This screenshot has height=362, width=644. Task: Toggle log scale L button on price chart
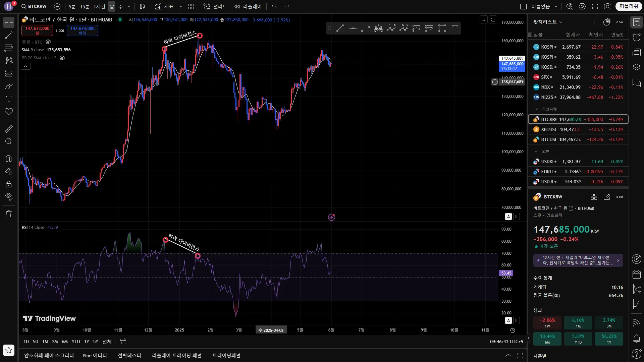tap(517, 217)
